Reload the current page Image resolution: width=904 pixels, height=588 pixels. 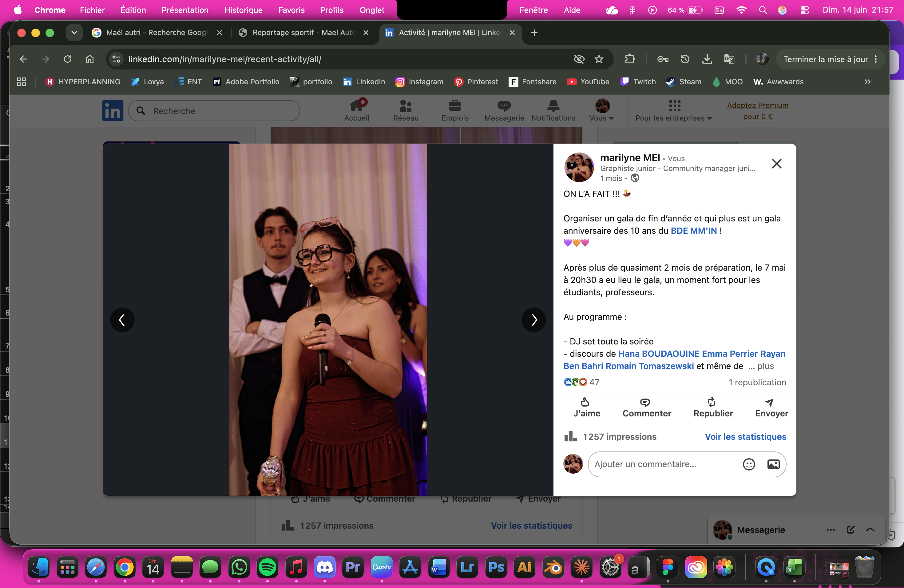[x=68, y=59]
